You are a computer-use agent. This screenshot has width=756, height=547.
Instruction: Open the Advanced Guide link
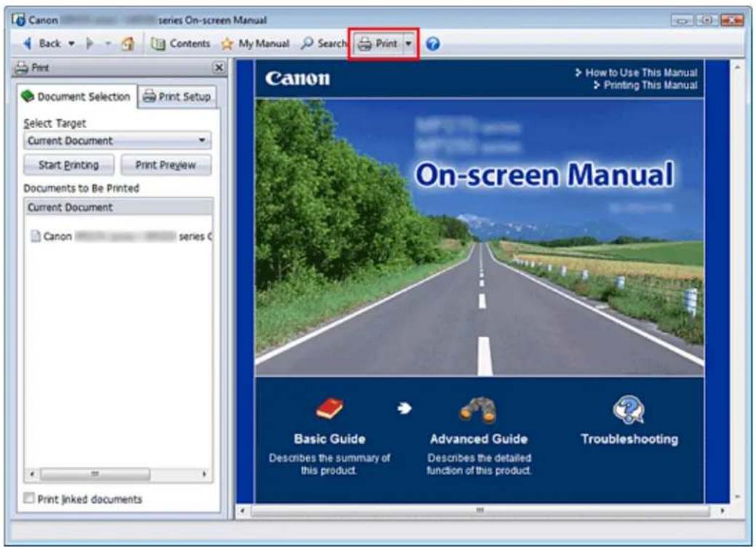click(479, 439)
